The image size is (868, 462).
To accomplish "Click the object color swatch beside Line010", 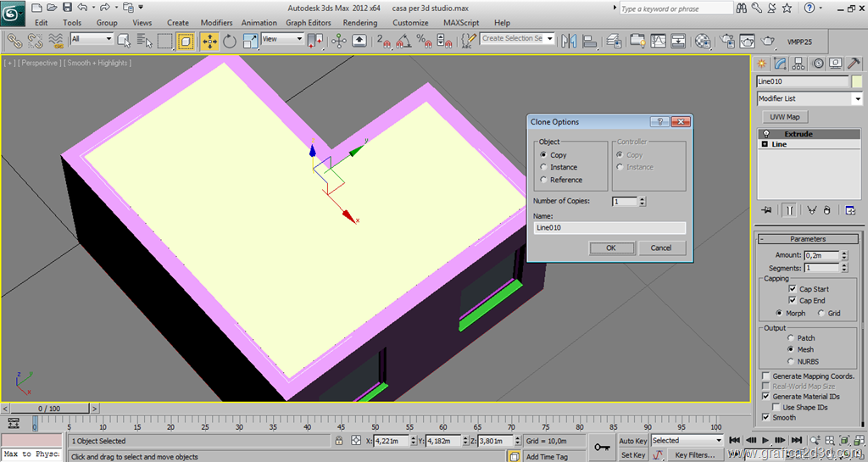I will click(857, 81).
